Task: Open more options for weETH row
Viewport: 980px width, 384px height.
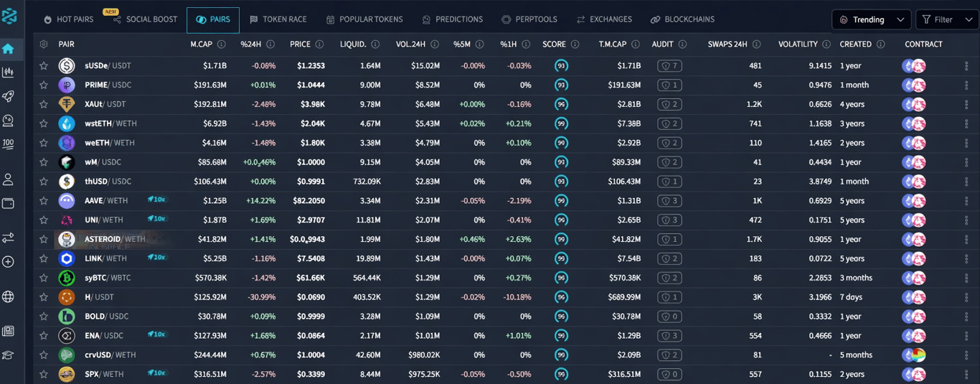Action: coord(966,143)
